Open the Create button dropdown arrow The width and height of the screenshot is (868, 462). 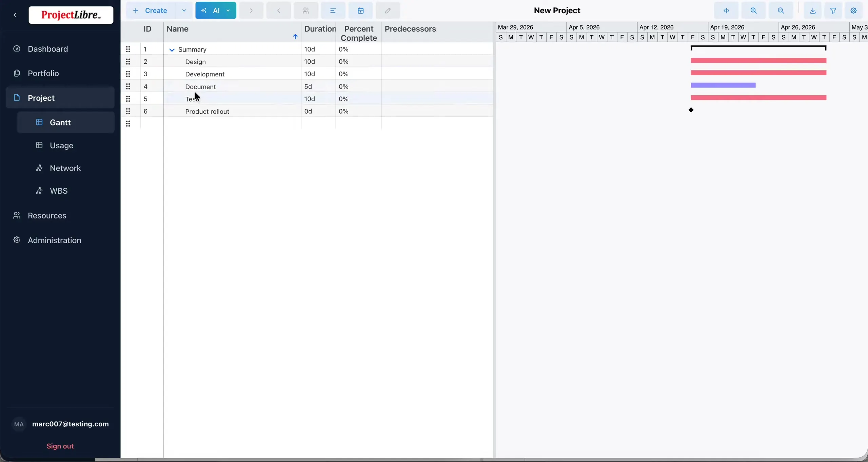(x=184, y=11)
